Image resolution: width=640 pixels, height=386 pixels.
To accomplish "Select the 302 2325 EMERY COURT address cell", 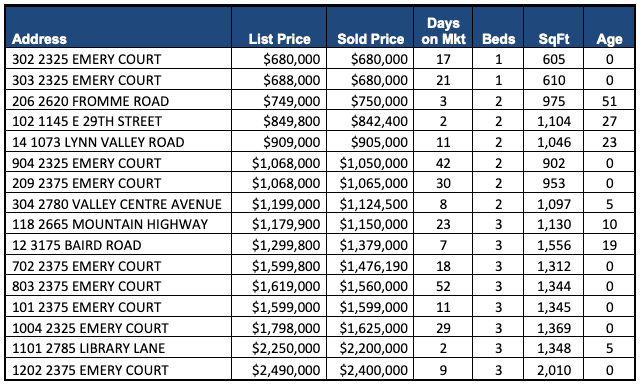I will (119, 59).
